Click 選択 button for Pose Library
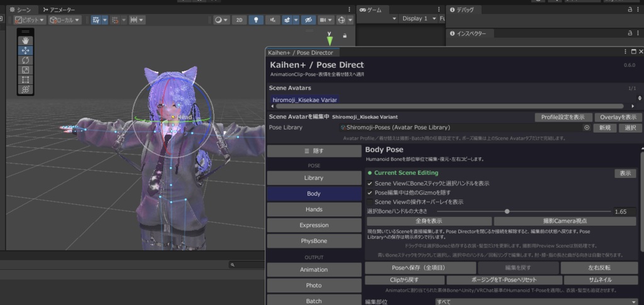This screenshot has width=644, height=305. point(630,128)
